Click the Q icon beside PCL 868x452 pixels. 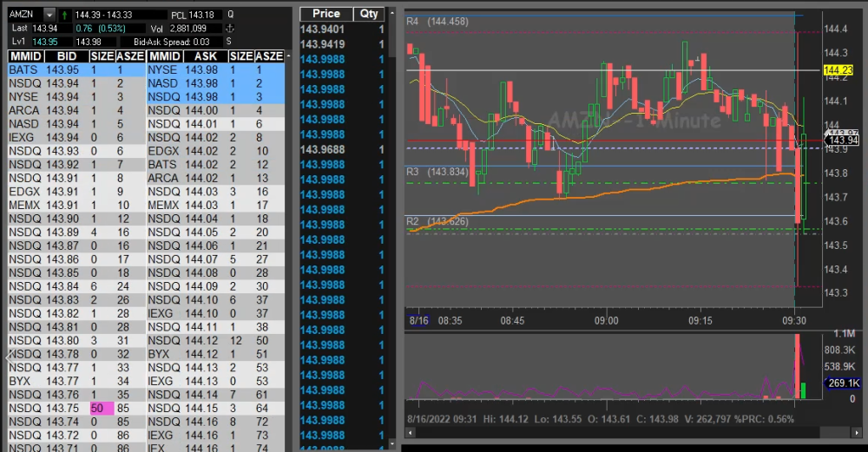coord(230,15)
